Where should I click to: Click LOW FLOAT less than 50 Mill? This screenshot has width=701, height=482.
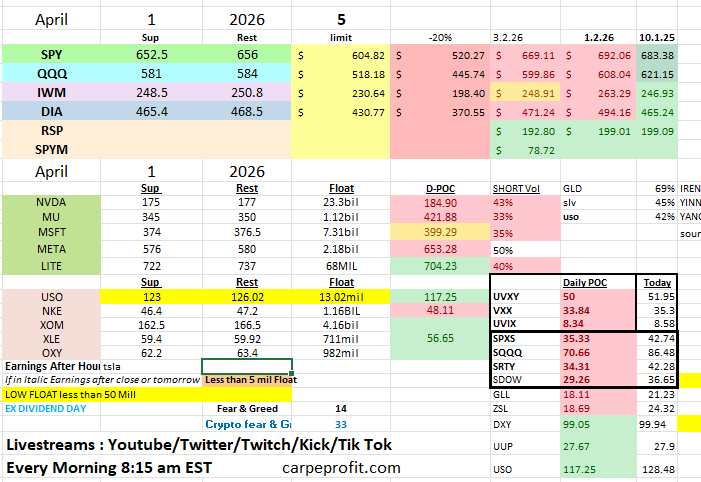pyautogui.click(x=147, y=394)
